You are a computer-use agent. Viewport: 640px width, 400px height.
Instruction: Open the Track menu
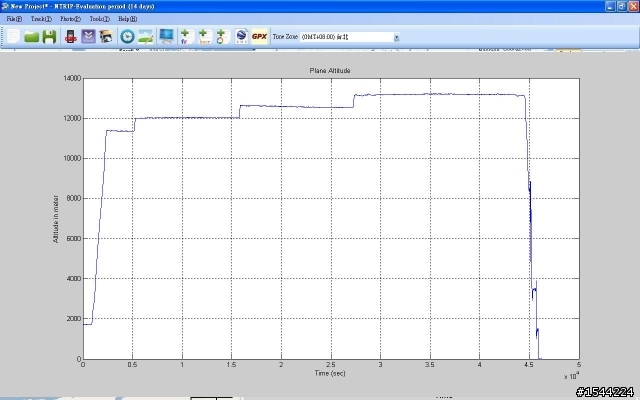[x=41, y=19]
